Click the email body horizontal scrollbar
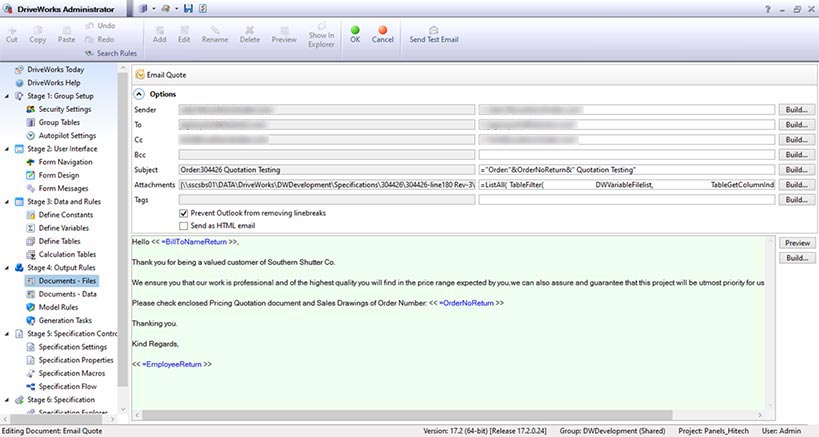819x437 pixels. [407, 415]
